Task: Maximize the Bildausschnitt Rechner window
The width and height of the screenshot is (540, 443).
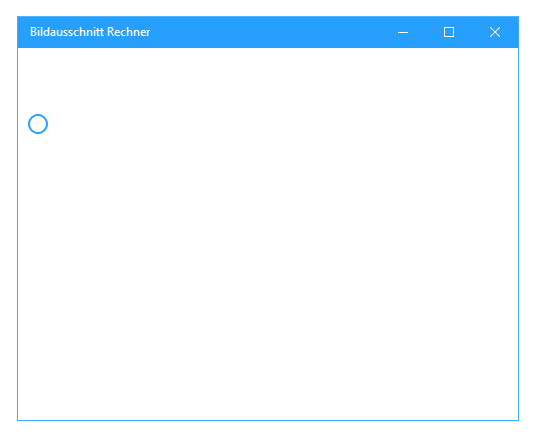Action: click(449, 32)
